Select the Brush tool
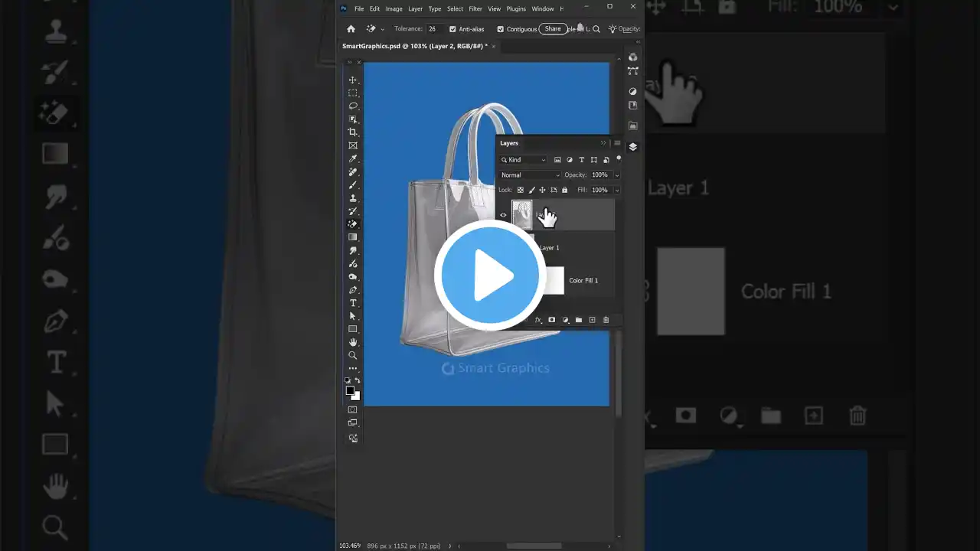 pos(353,185)
